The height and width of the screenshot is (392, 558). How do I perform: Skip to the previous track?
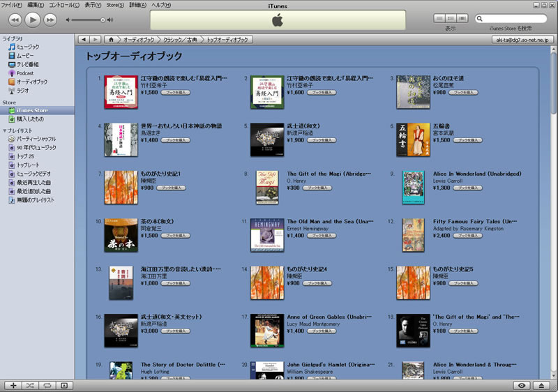[15, 20]
